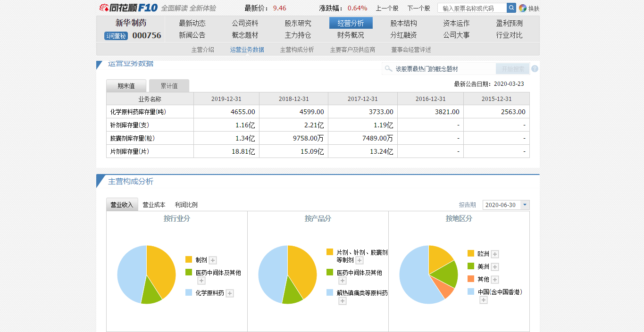Open the 分红融资 menu
644x332 pixels.
click(x=403, y=35)
